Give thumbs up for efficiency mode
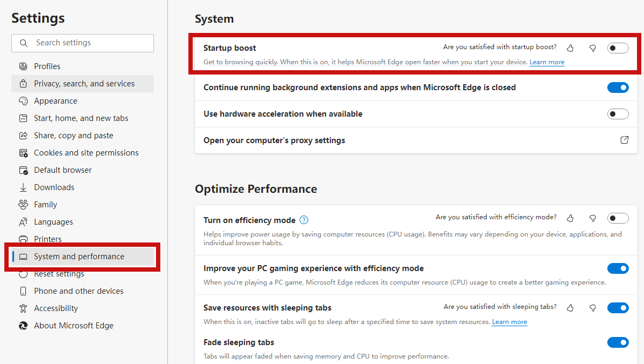The image size is (644, 364). [570, 218]
